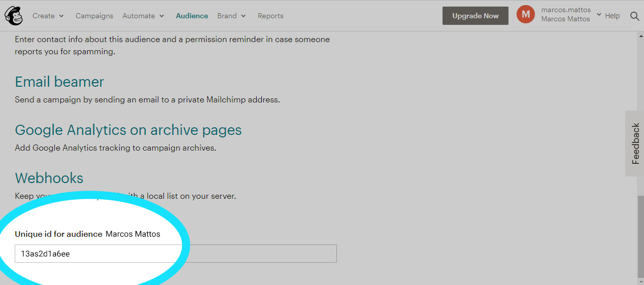Click the Upgrade Now button
The height and width of the screenshot is (285, 644).
pos(476,16)
